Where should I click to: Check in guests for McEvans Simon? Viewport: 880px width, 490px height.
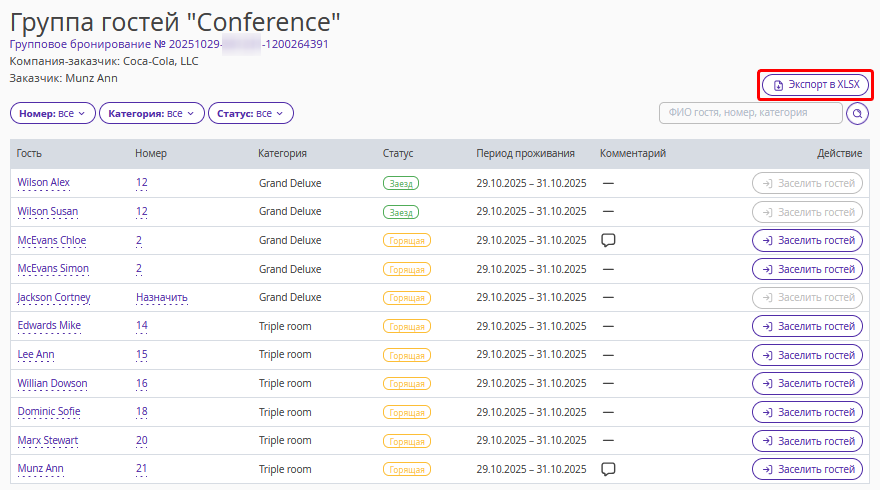[807, 269]
